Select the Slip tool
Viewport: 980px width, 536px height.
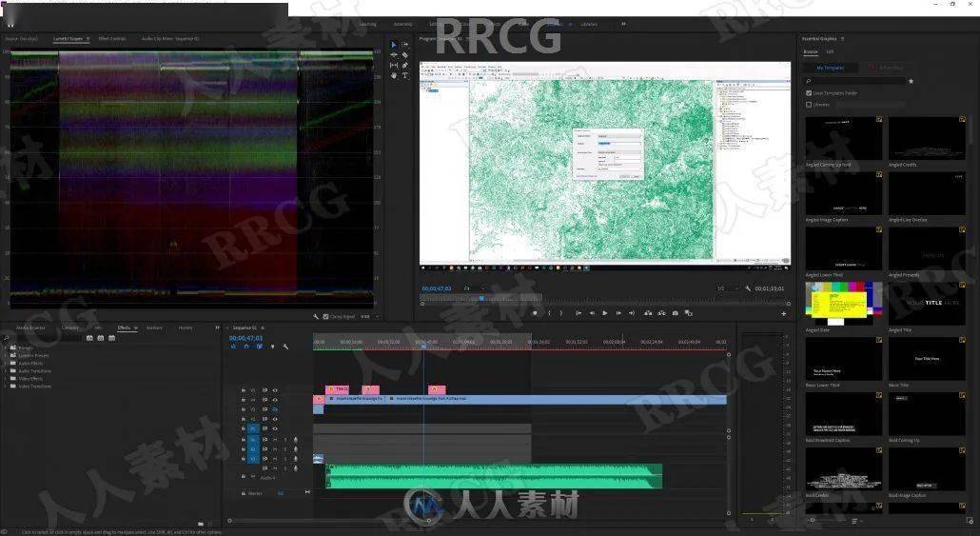[x=393, y=65]
